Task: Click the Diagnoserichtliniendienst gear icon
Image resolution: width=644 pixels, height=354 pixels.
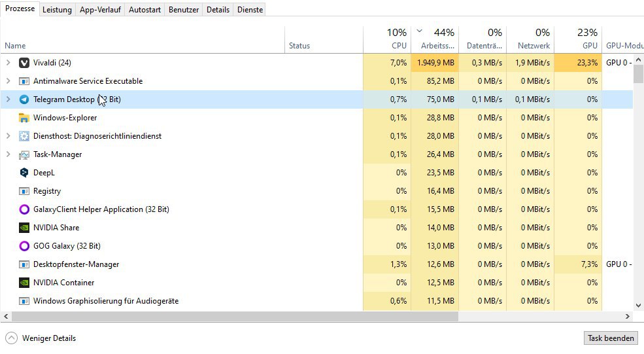Action: pyautogui.click(x=24, y=136)
